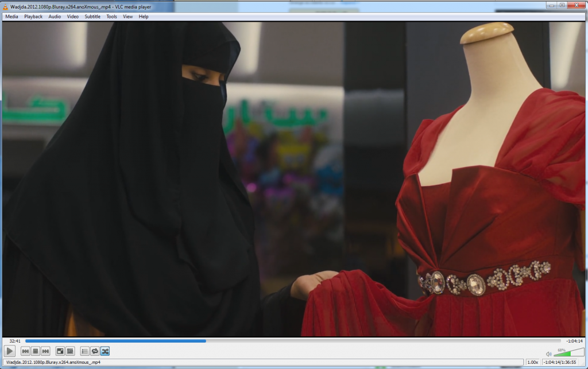The width and height of the screenshot is (588, 369).
Task: Open the View menu
Action: pos(128,17)
